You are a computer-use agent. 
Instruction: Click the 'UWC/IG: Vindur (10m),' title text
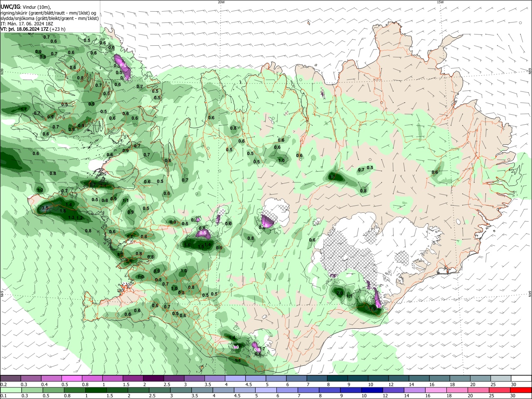tap(26, 7)
